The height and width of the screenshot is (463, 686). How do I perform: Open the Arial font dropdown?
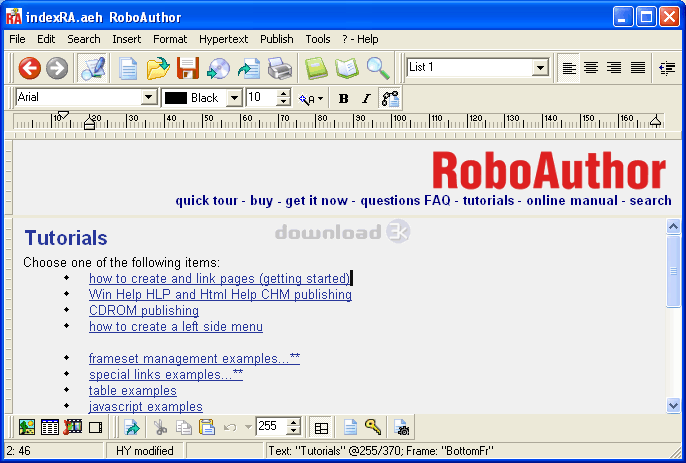pos(149,97)
